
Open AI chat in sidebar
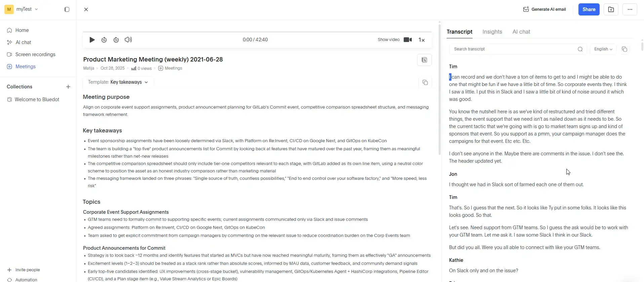point(23,42)
